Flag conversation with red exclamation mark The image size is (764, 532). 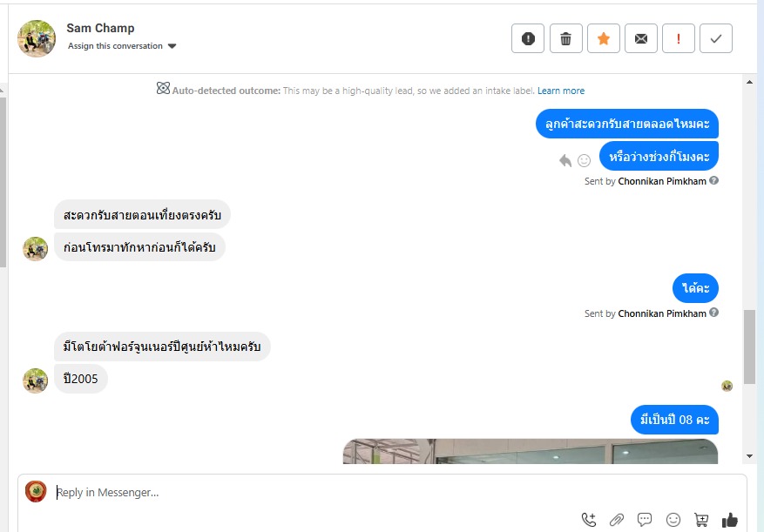(679, 38)
